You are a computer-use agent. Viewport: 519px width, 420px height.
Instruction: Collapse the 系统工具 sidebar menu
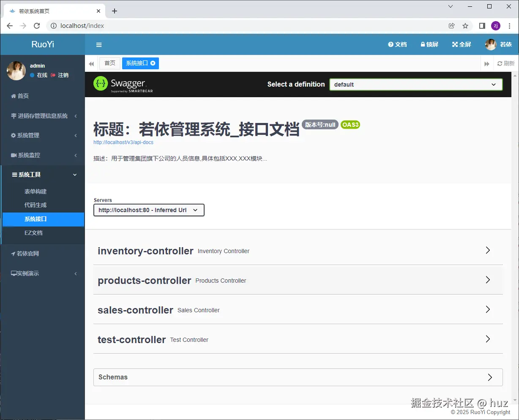[x=42, y=175]
